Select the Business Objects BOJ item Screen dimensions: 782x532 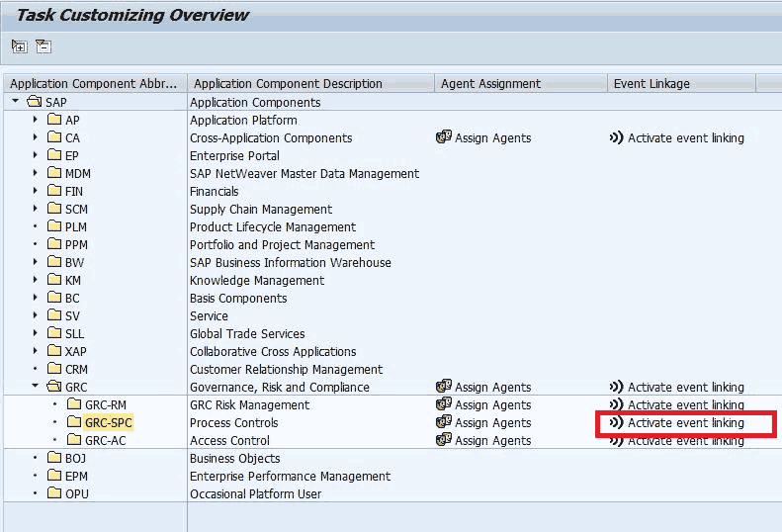(75, 458)
